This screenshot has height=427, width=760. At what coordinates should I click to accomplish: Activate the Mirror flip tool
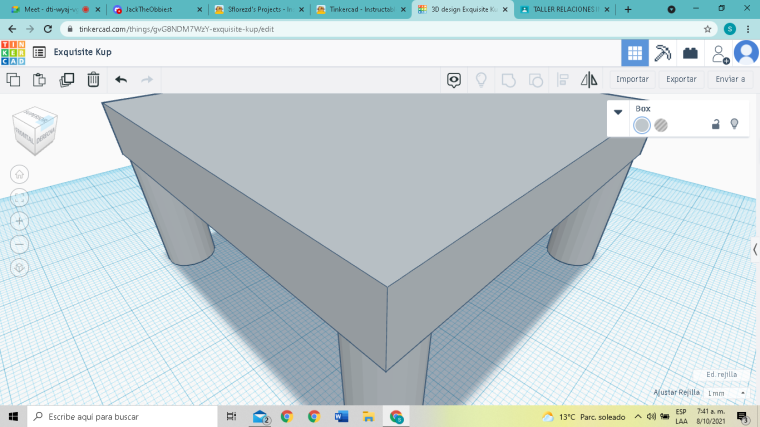click(x=589, y=80)
